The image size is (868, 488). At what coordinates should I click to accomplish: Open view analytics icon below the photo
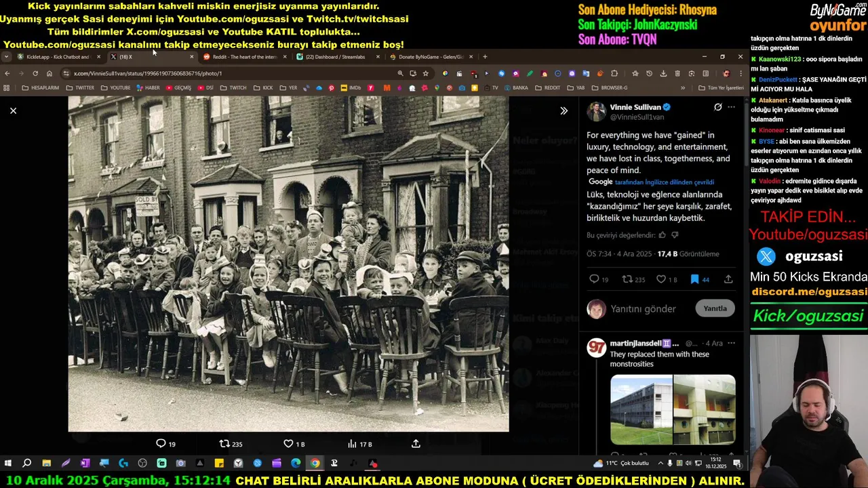point(352,444)
